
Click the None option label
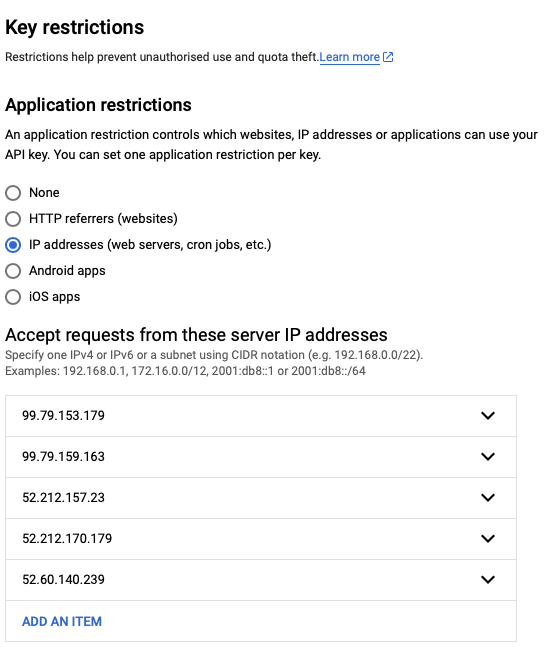[44, 193]
